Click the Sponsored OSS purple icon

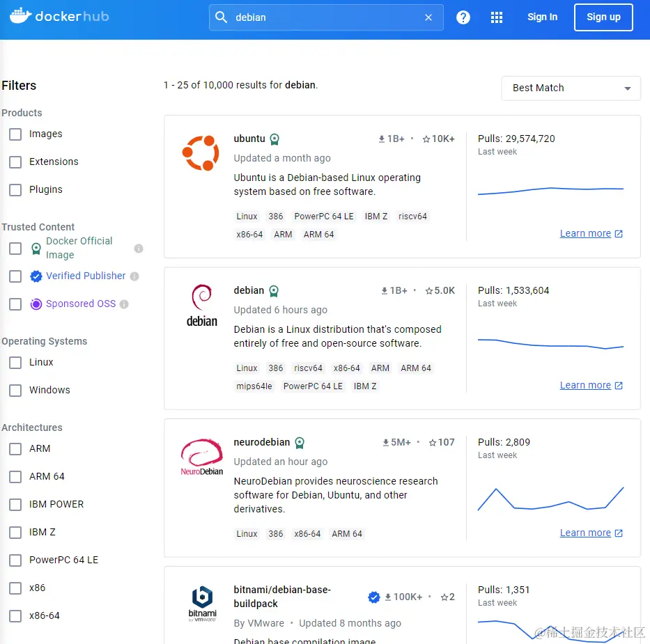pyautogui.click(x=36, y=304)
